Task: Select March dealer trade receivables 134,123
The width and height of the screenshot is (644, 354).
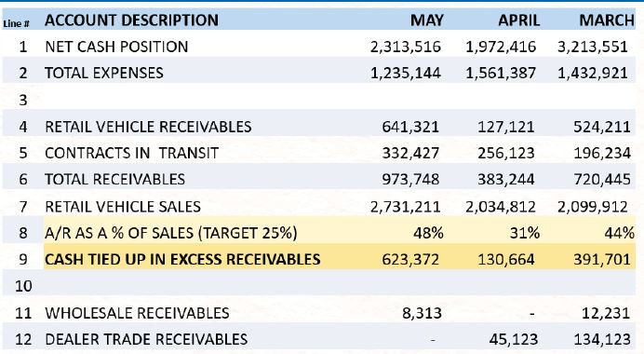Action: coord(602,339)
